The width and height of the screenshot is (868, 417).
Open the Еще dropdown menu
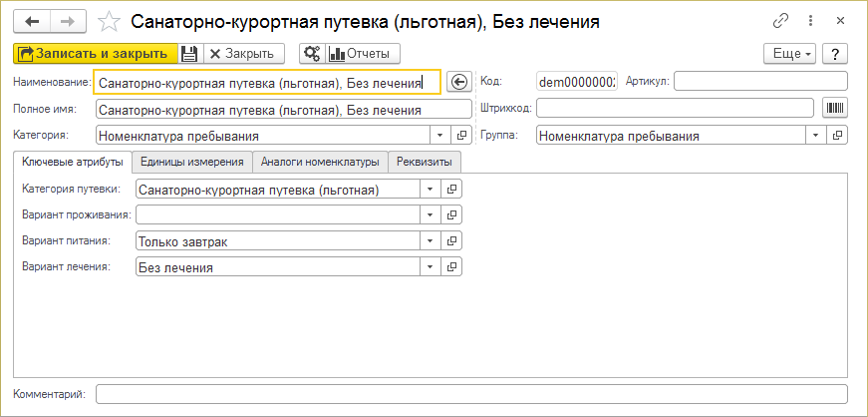pyautogui.click(x=789, y=54)
